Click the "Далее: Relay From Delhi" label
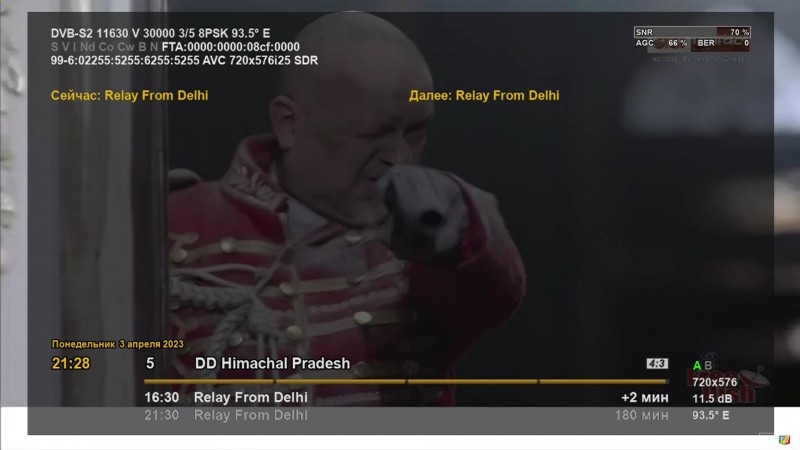 coord(484,95)
